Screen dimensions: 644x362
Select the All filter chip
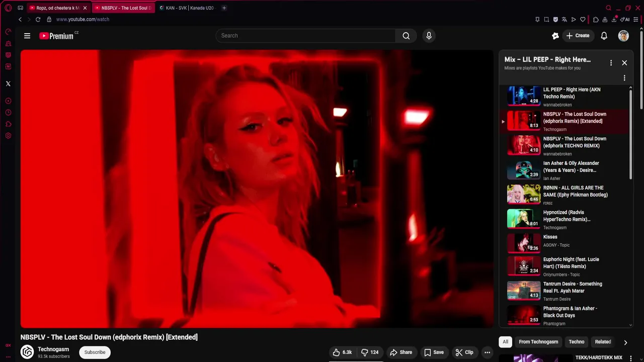[x=505, y=342]
